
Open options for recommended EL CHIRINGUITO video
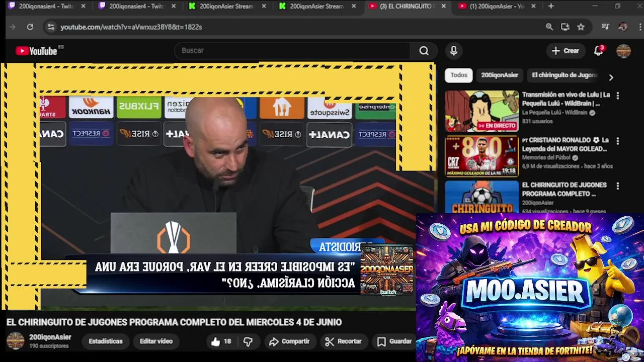pyautogui.click(x=618, y=186)
